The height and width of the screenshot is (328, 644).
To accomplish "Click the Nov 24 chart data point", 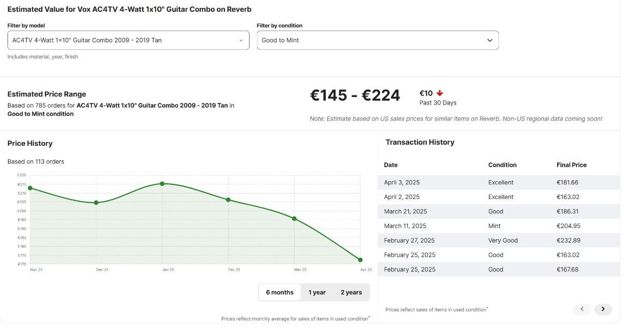I will pyautogui.click(x=30, y=188).
